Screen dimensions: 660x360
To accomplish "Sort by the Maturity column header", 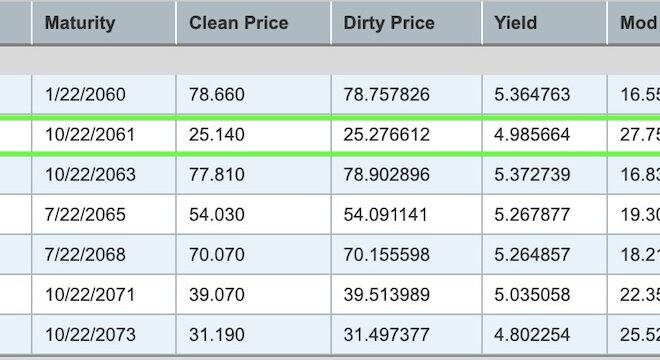I will pos(104,23).
